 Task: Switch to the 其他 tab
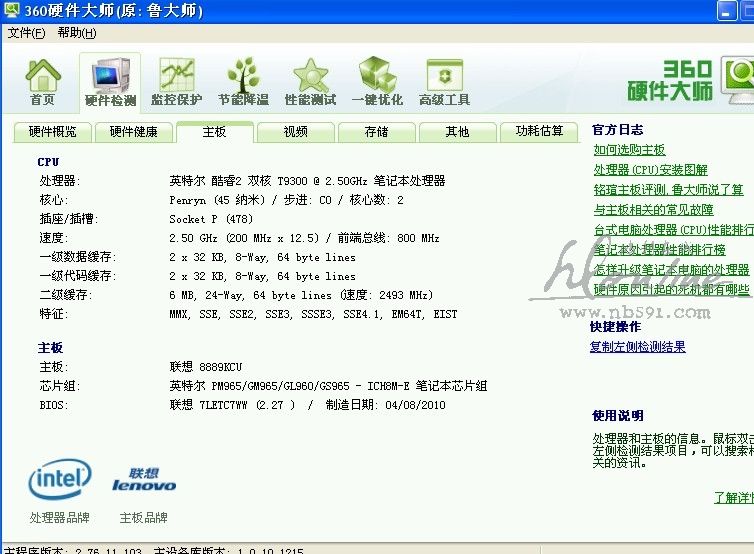coord(457,132)
